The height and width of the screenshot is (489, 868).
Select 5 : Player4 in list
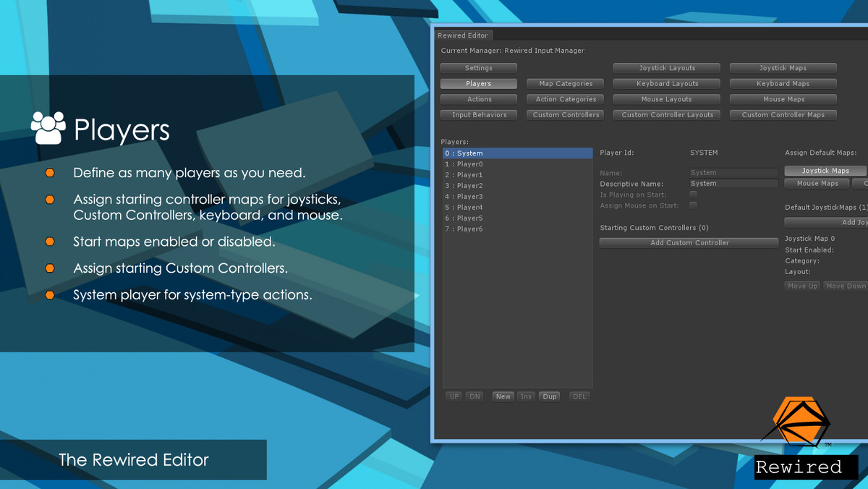(x=517, y=208)
